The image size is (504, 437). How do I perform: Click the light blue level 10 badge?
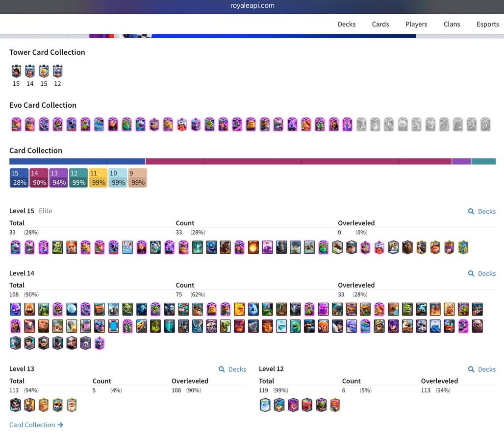tap(118, 178)
